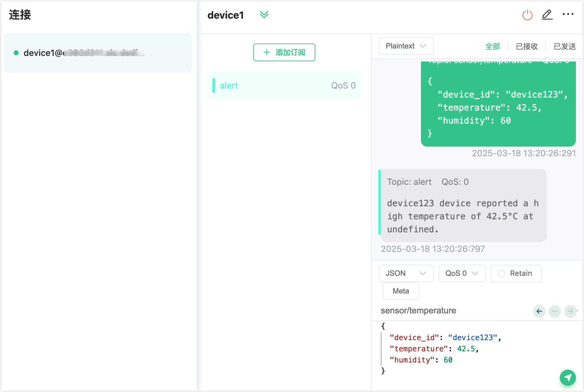584x392 pixels.
Task: Select the 全部 all messages tab
Action: pyautogui.click(x=492, y=46)
